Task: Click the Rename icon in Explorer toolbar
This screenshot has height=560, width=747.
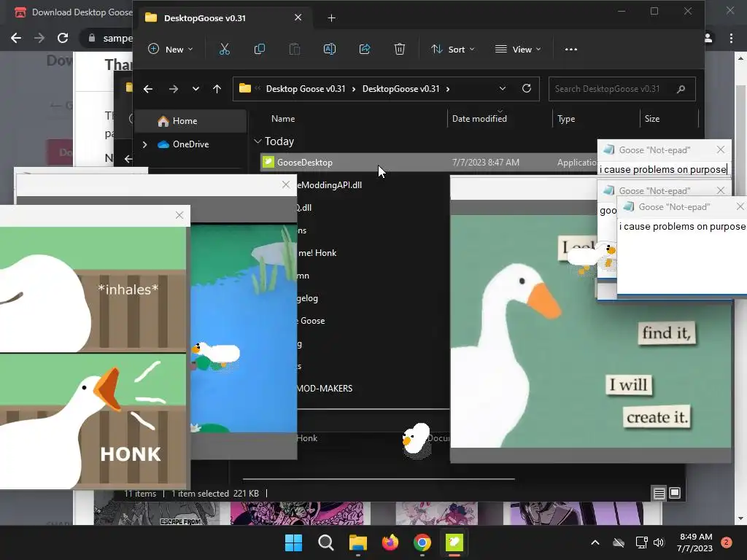Action: 330,49
